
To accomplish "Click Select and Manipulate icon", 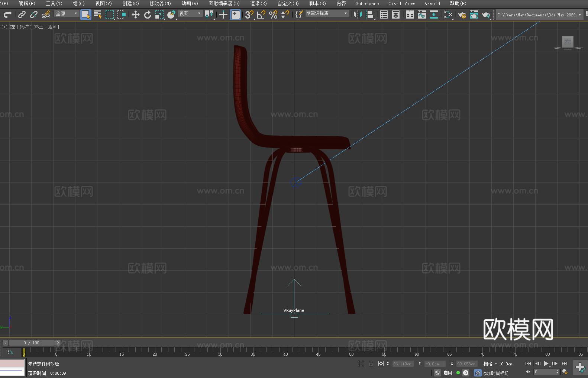I will [223, 14].
